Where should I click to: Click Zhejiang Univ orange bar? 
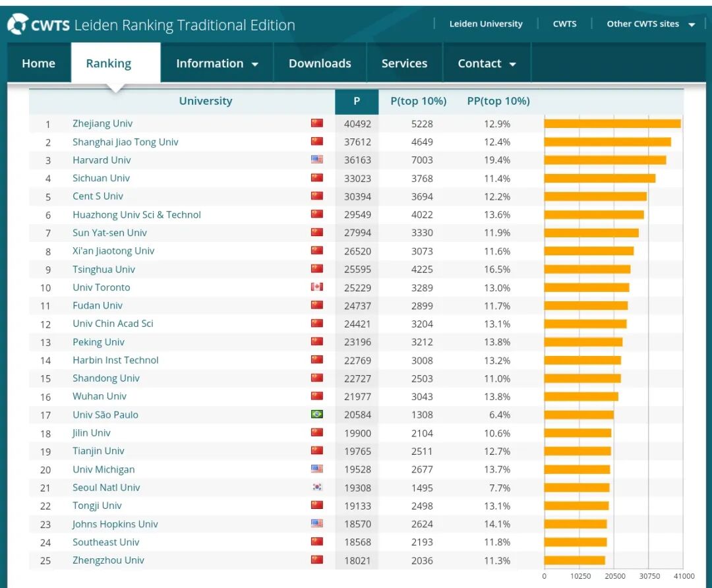[x=612, y=123]
